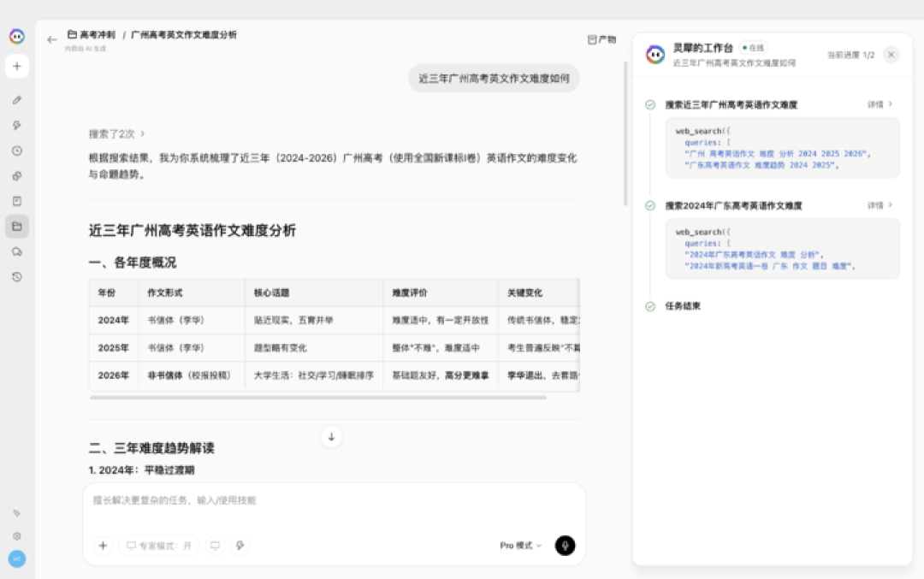Screen dimensions: 924x579
Task: Click the 作文形式 table header
Action: click(x=192, y=292)
